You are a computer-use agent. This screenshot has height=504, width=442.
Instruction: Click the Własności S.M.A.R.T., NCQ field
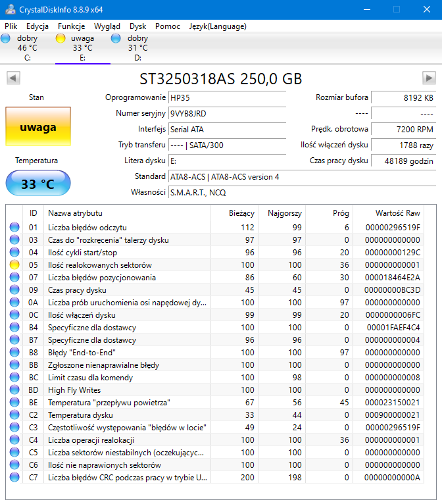tap(302, 193)
